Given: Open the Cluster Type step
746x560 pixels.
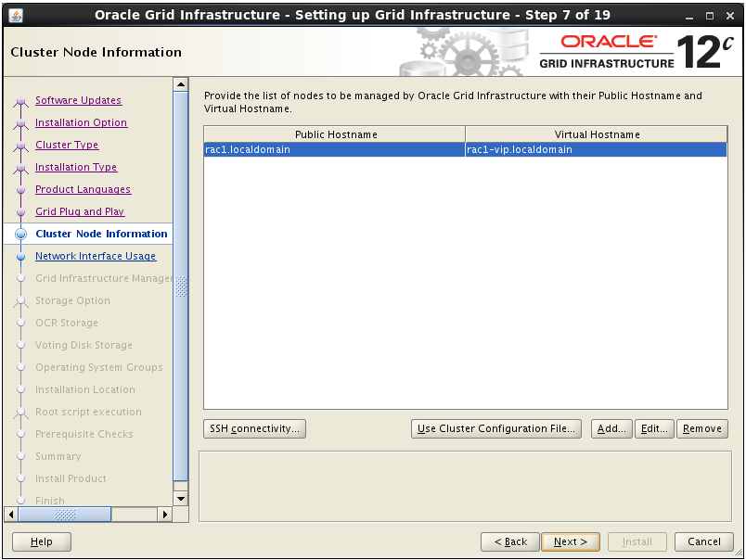Looking at the screenshot, I should [67, 145].
